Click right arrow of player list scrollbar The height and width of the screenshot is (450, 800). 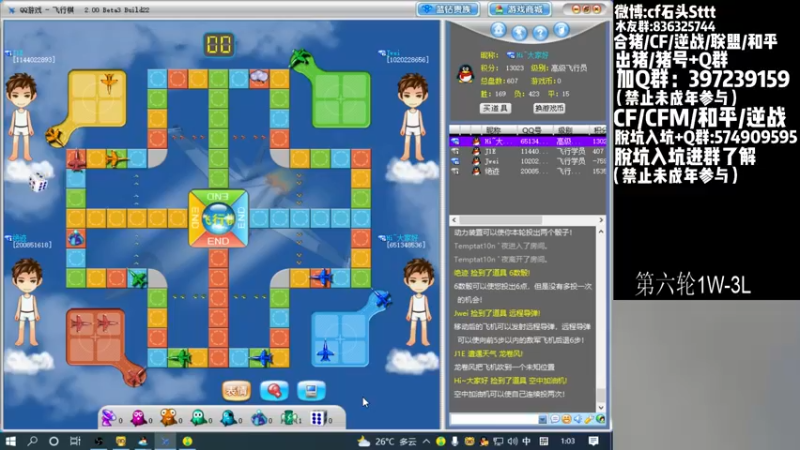[x=601, y=220]
